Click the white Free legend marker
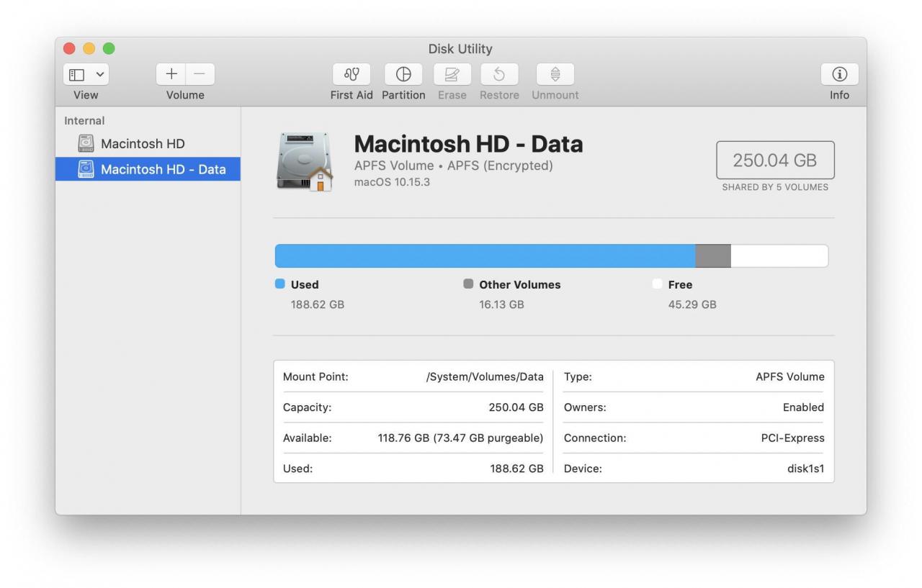The image size is (922, 588). (x=657, y=284)
